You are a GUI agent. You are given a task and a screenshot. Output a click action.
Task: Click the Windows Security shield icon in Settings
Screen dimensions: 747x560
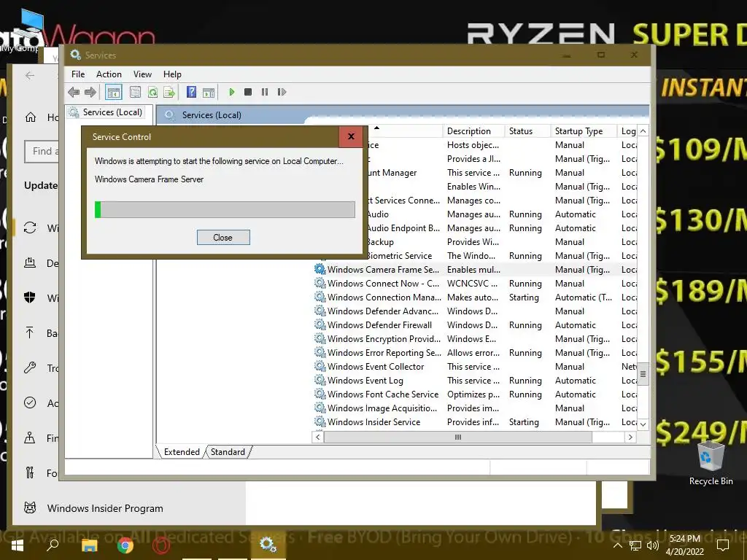[29, 297]
